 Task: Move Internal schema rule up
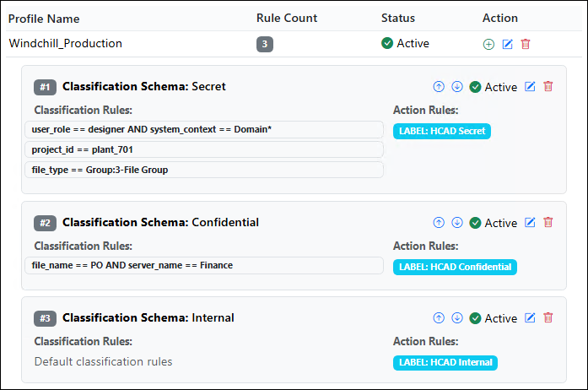tap(439, 318)
